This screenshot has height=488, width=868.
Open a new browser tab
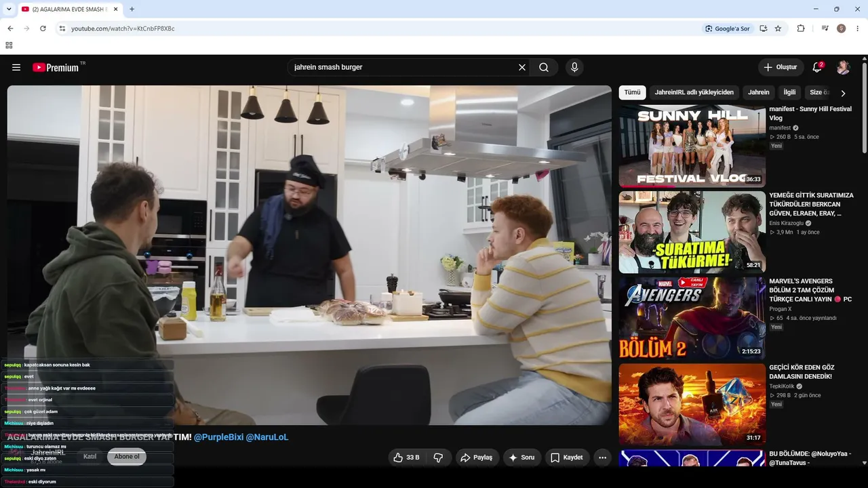pyautogui.click(x=132, y=9)
